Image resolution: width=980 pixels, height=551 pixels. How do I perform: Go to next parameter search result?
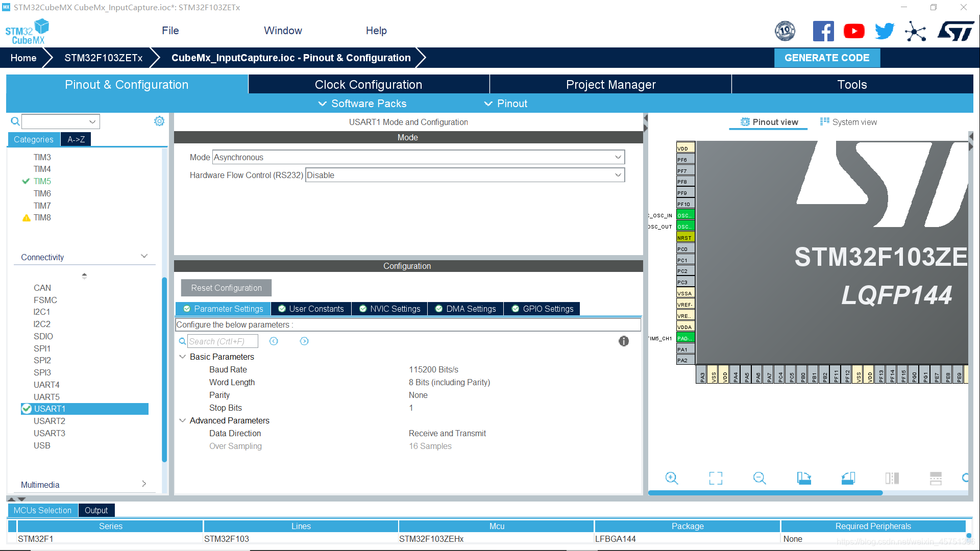coord(304,341)
